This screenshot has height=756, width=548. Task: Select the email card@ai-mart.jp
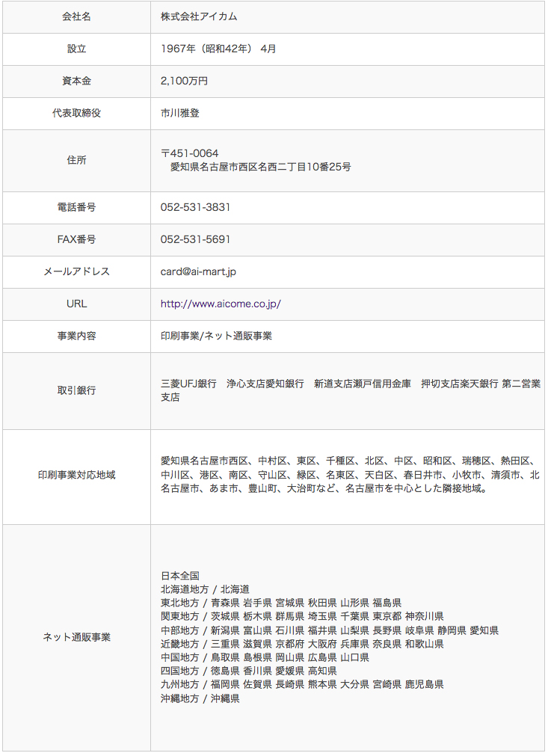198,272
